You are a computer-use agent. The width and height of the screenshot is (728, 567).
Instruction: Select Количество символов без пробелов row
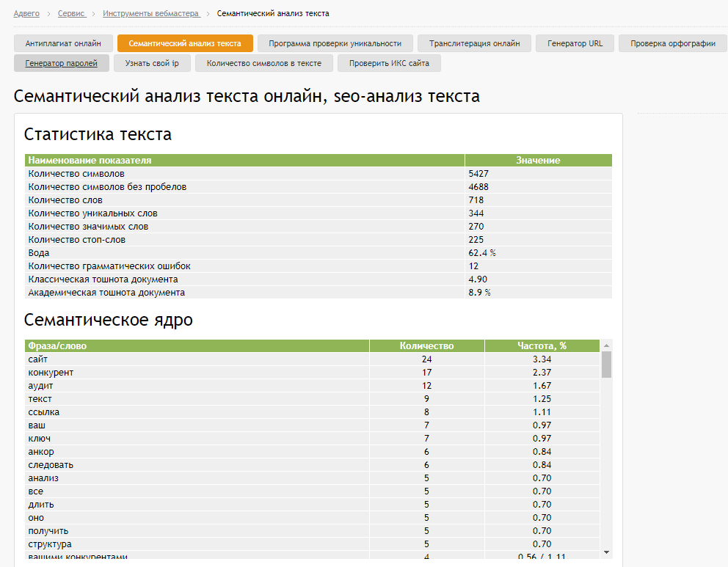(x=318, y=186)
